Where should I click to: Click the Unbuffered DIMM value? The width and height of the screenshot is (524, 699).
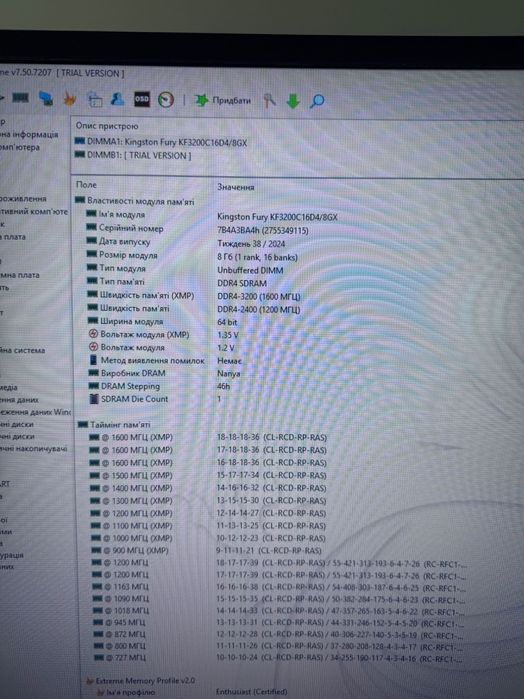coord(250,270)
